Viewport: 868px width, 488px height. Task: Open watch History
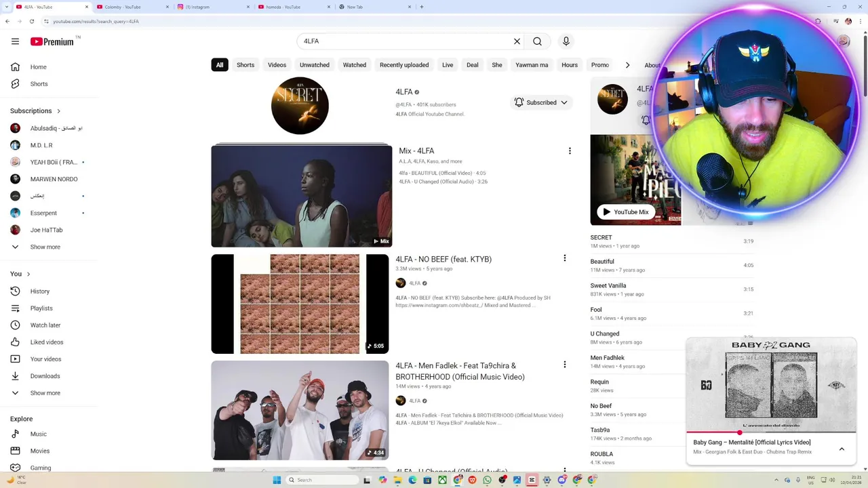[x=39, y=291]
